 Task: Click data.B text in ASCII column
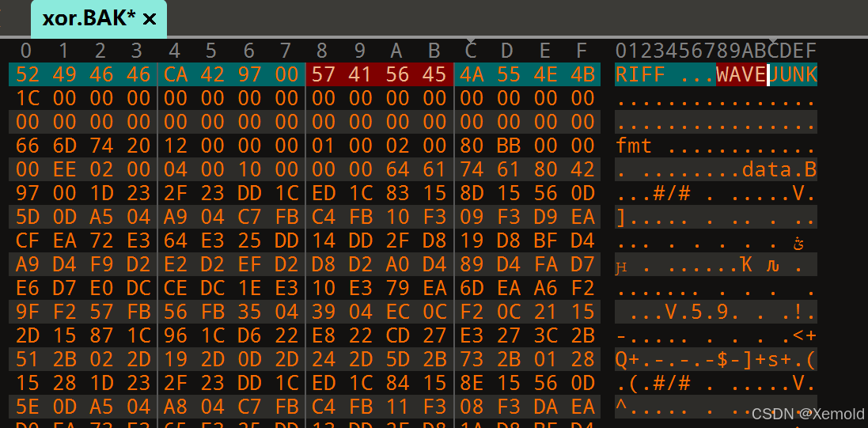click(x=779, y=169)
